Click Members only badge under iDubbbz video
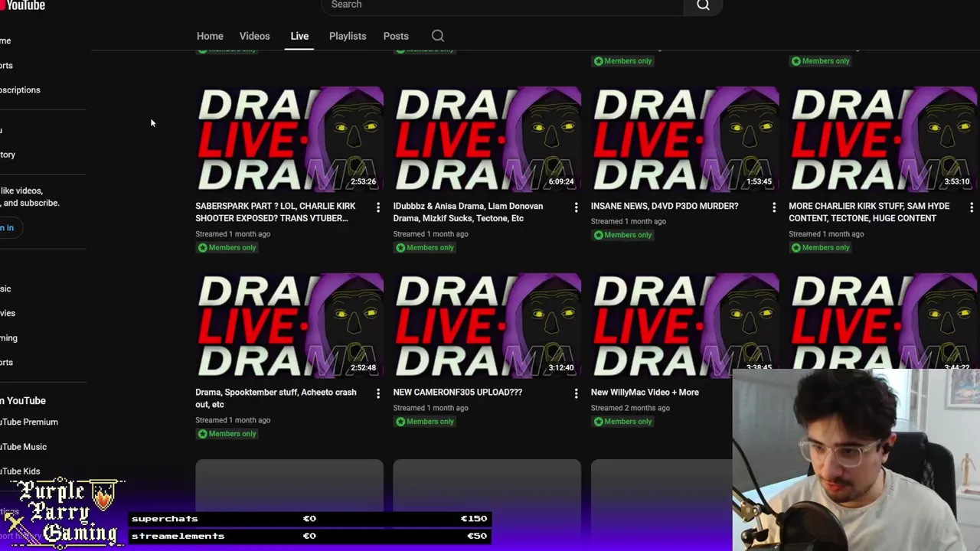The height and width of the screenshot is (551, 980). (x=424, y=247)
